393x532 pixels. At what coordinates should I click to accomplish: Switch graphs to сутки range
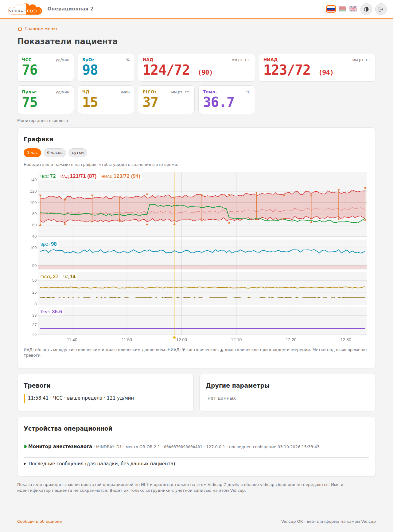78,153
